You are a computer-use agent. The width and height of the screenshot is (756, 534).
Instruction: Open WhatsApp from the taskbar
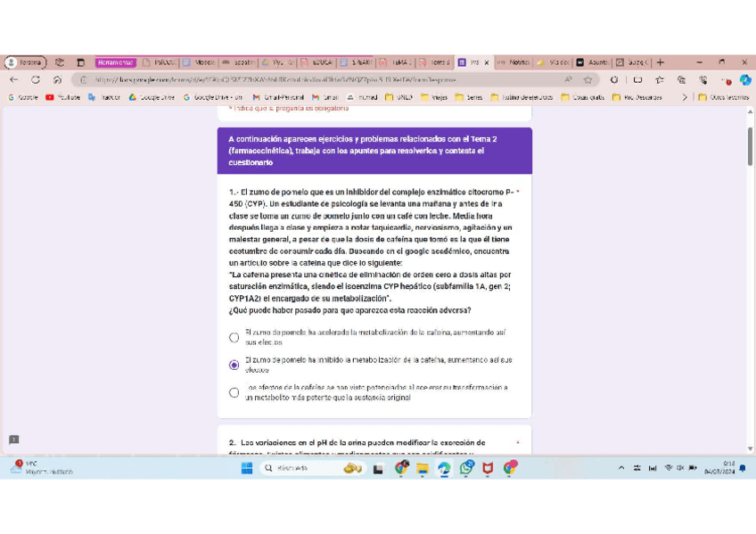[x=466, y=467]
